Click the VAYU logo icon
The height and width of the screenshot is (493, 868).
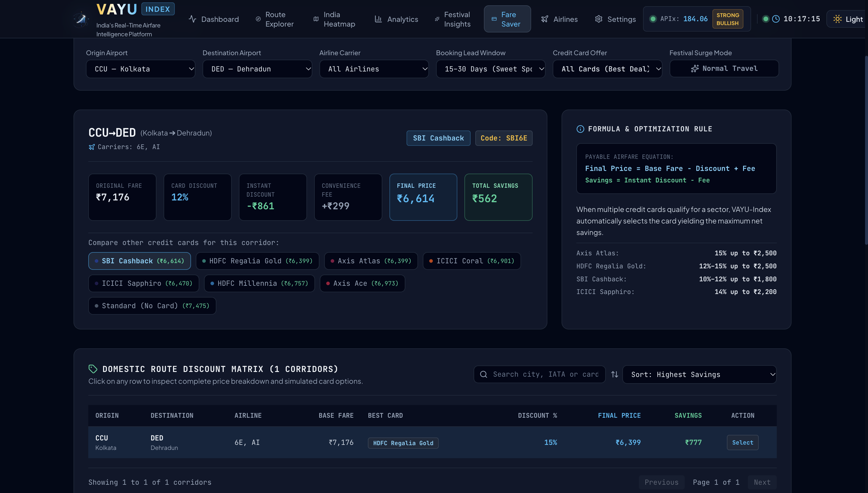point(81,19)
